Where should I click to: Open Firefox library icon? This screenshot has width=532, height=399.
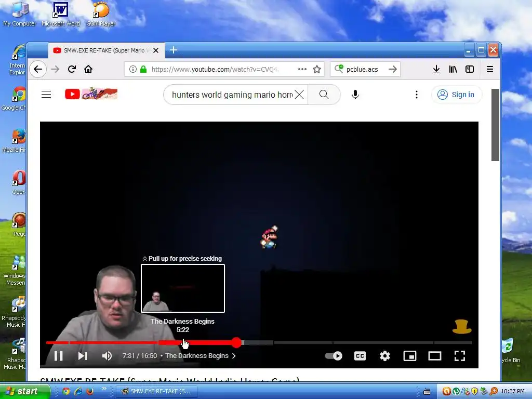pos(453,69)
